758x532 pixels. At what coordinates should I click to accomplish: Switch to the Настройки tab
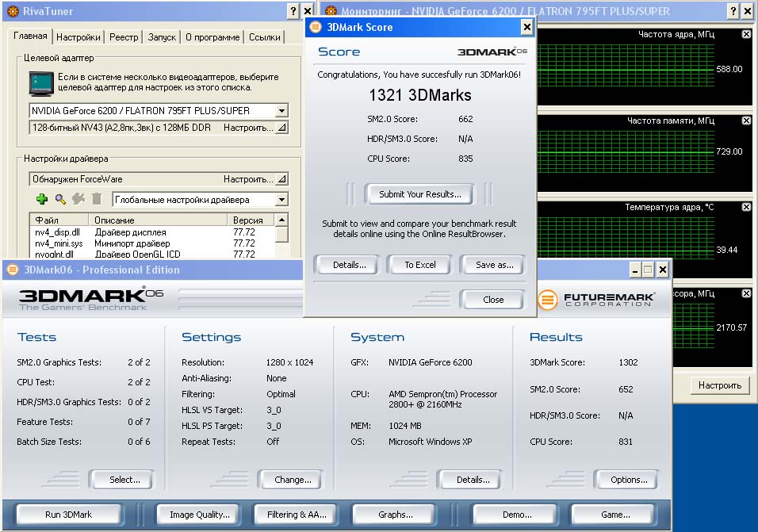click(x=78, y=37)
